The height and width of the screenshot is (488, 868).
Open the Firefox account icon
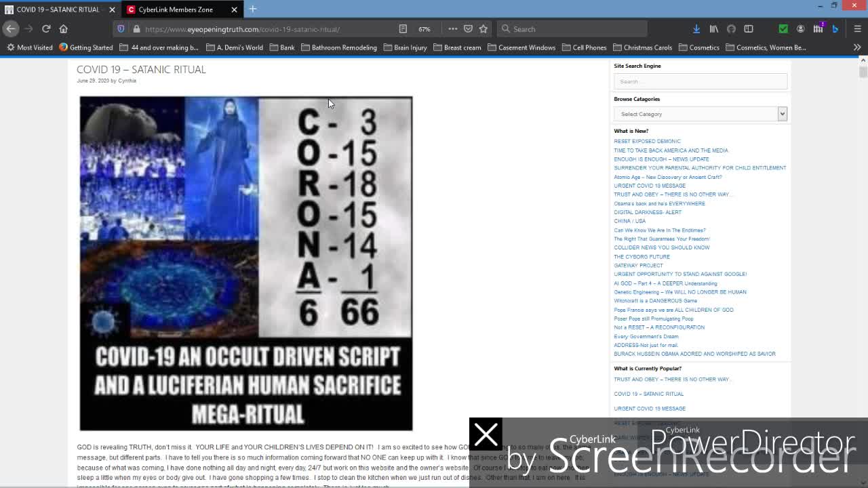point(801,28)
